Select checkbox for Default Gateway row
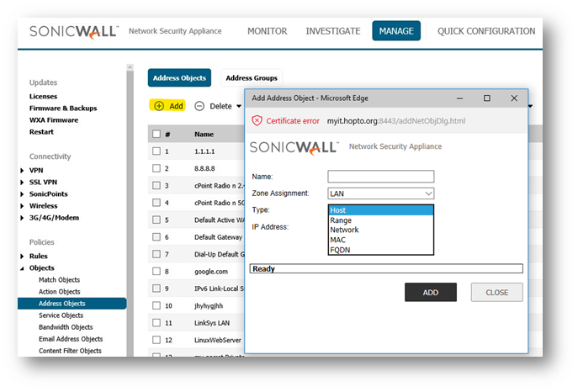Screen dimensions: 578x392 click(x=156, y=237)
